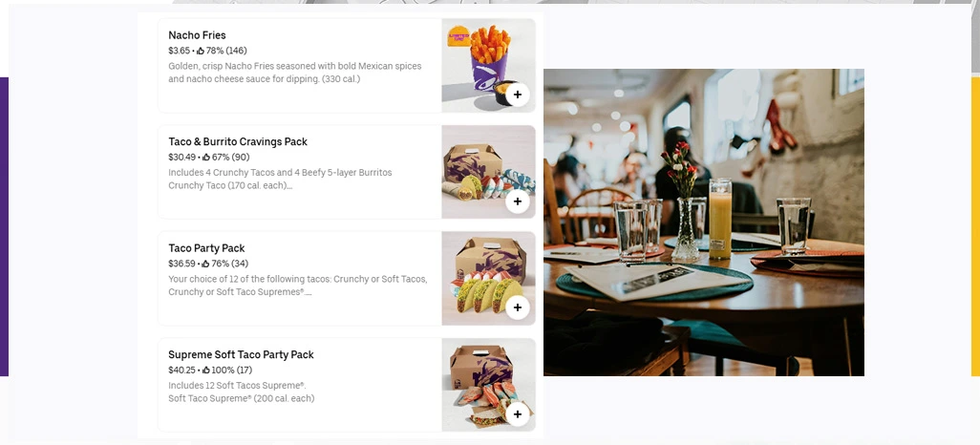Image resolution: width=980 pixels, height=445 pixels.
Task: Expand truncated Cravings Pack description text
Action: [280, 179]
